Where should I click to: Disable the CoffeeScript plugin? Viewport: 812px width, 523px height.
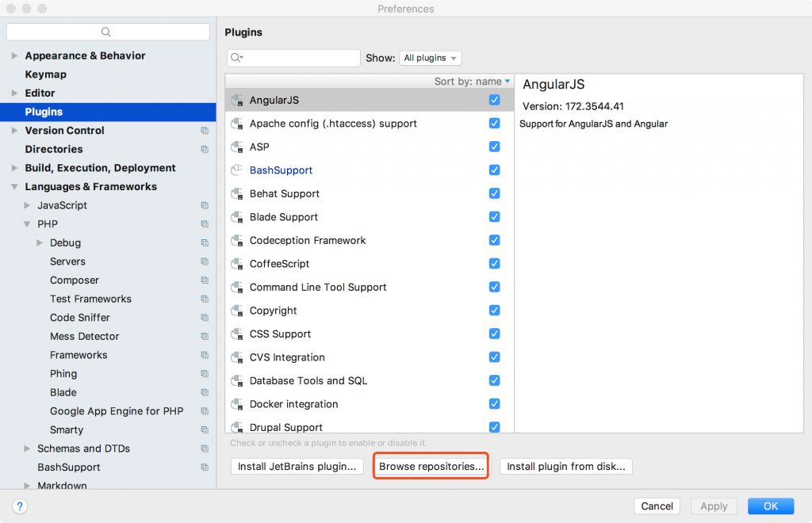(x=495, y=263)
